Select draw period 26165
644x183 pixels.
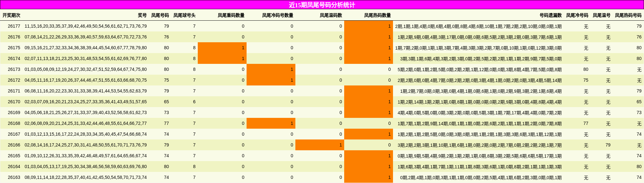(x=14, y=156)
